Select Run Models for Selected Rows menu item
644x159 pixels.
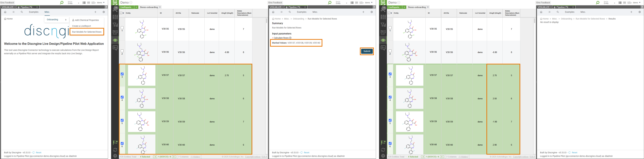click(87, 32)
